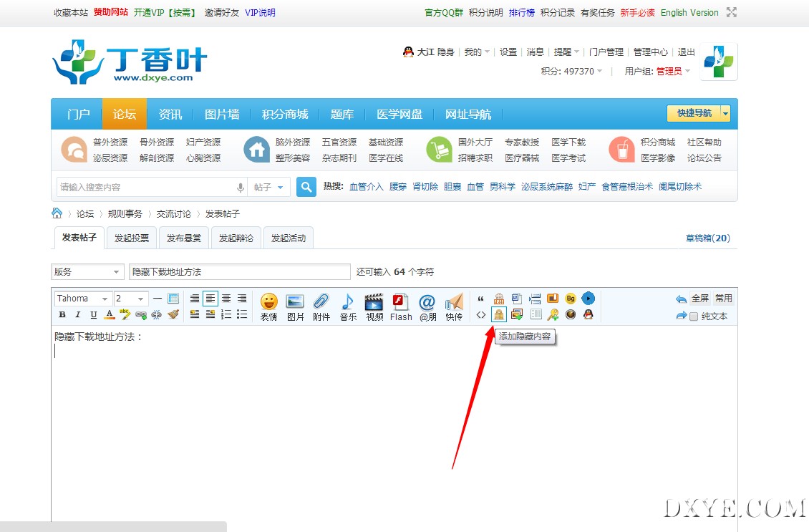Attach a file with the 附件 paperclip icon
The height and width of the screenshot is (532, 809).
(321, 306)
